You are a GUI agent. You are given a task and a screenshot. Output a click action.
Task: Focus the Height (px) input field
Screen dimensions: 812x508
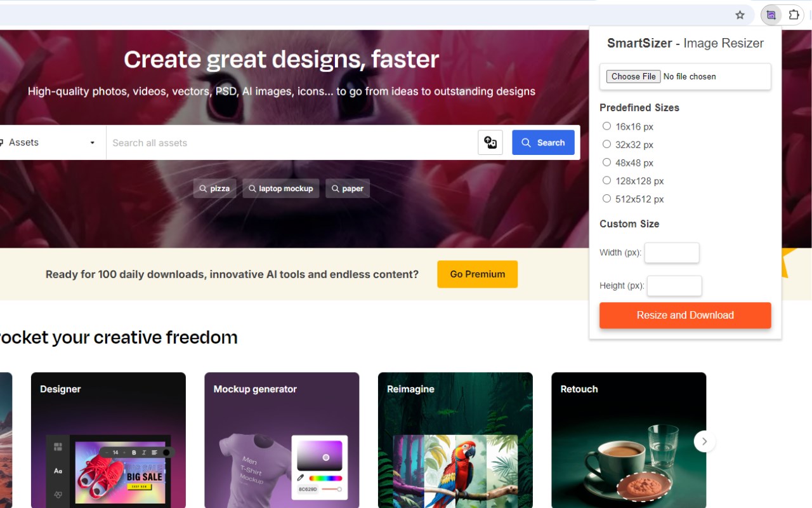(674, 286)
